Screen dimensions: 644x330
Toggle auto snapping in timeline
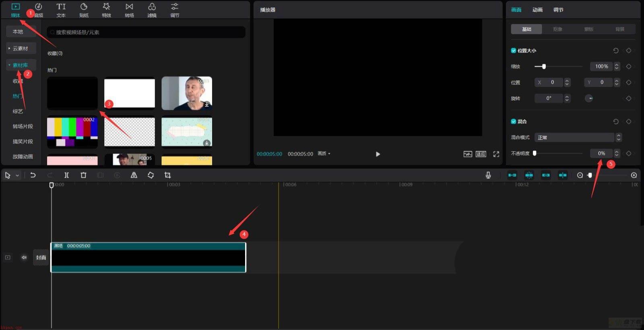click(529, 175)
